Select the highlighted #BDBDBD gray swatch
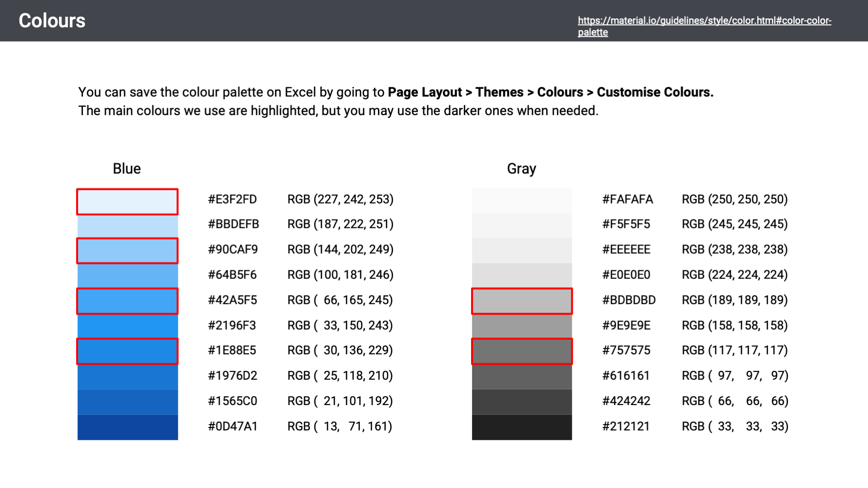The image size is (868, 488). click(x=522, y=301)
